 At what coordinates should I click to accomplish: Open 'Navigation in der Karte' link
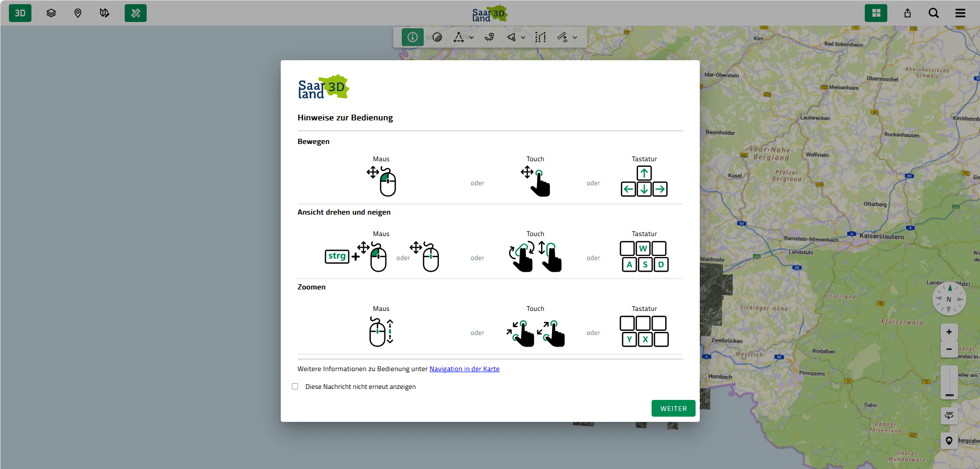click(x=464, y=369)
